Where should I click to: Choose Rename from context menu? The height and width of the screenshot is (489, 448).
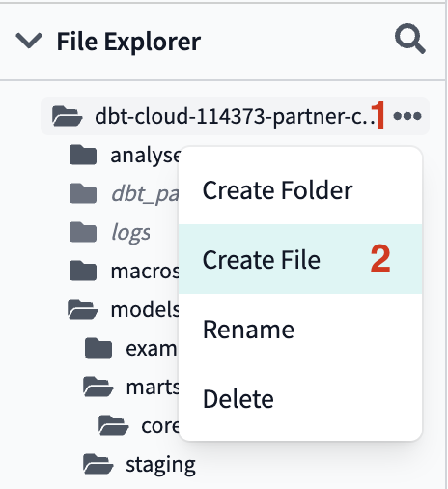[300, 330]
